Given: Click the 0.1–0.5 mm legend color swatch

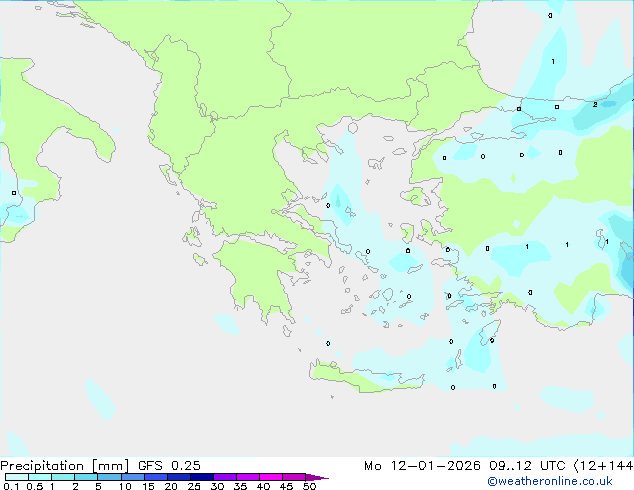Looking at the screenshot, I should pos(17,477).
